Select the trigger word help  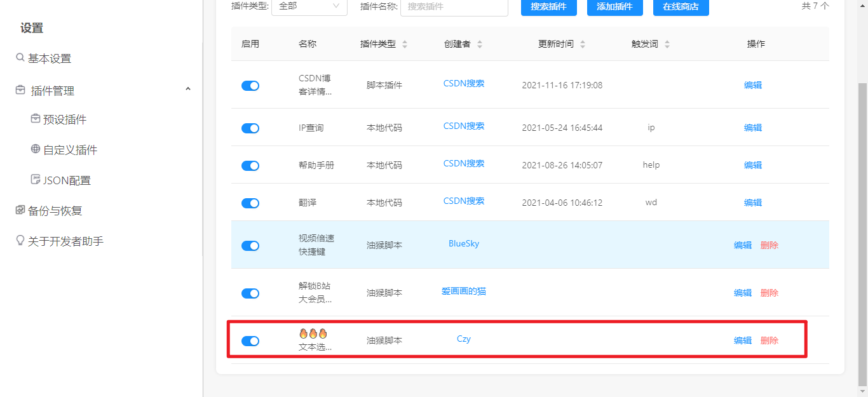click(651, 165)
